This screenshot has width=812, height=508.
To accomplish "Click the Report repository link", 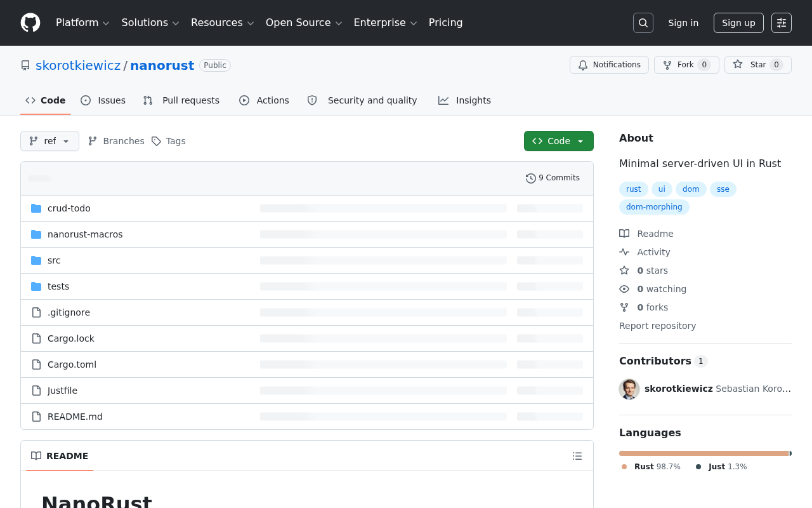I will point(657,326).
